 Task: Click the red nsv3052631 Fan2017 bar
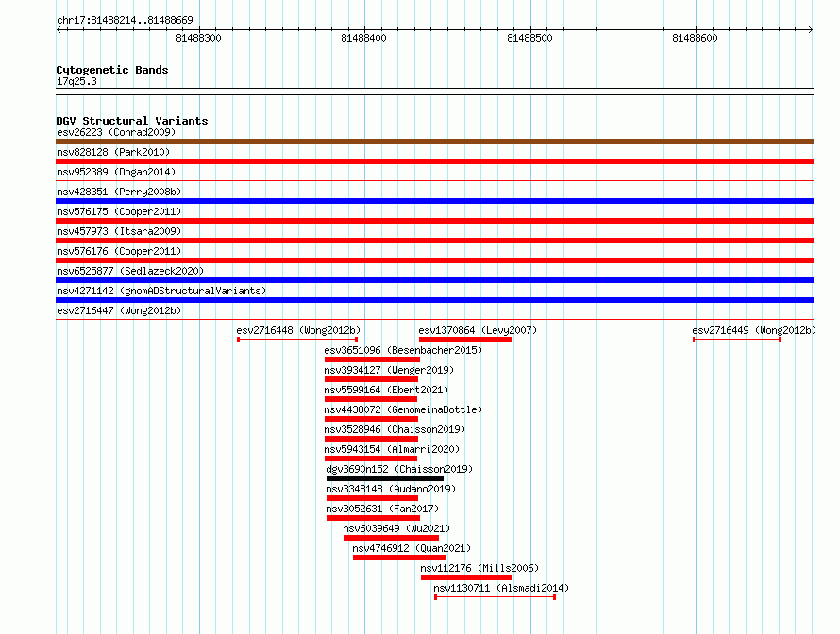(374, 518)
